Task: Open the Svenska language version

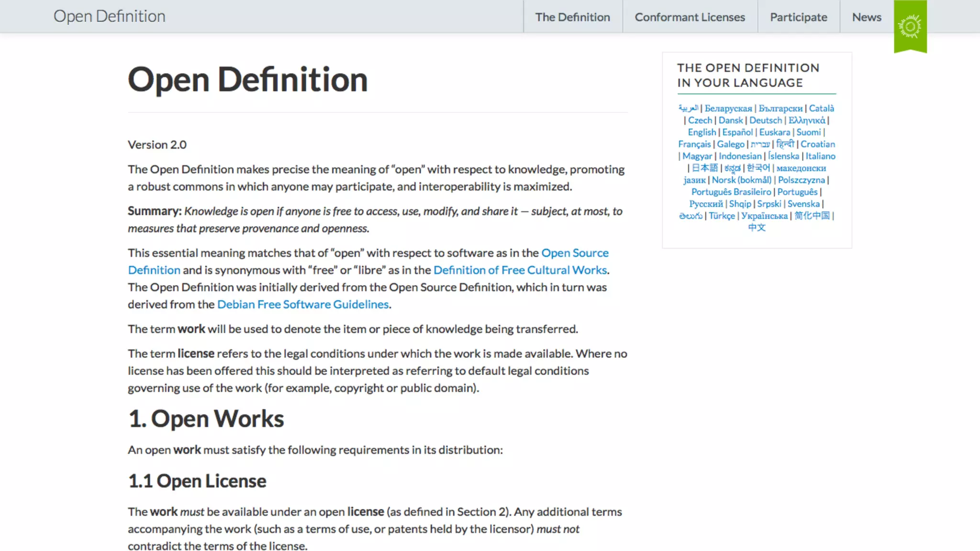Action: coord(803,204)
